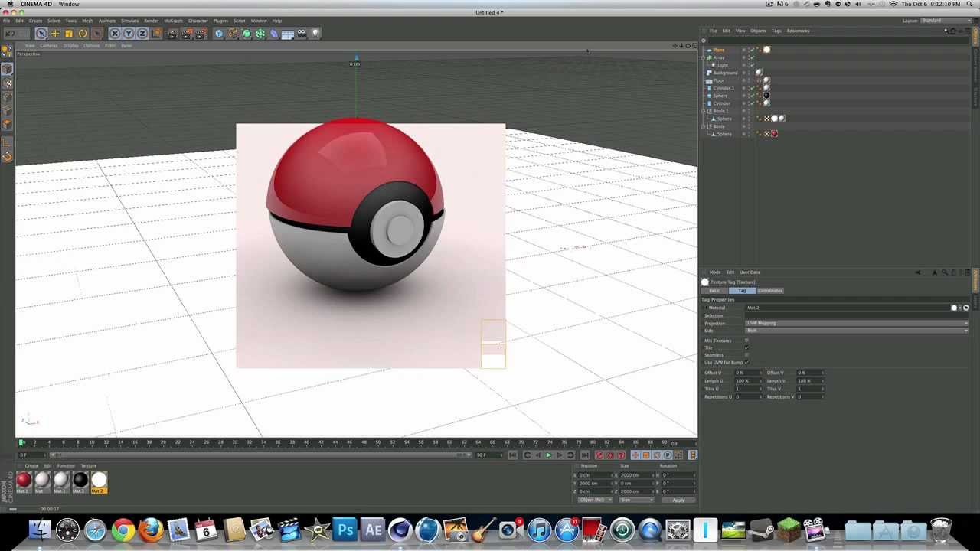This screenshot has height=551, width=980.
Task: Open the Object Manager Bookmarks menu
Action: [798, 31]
